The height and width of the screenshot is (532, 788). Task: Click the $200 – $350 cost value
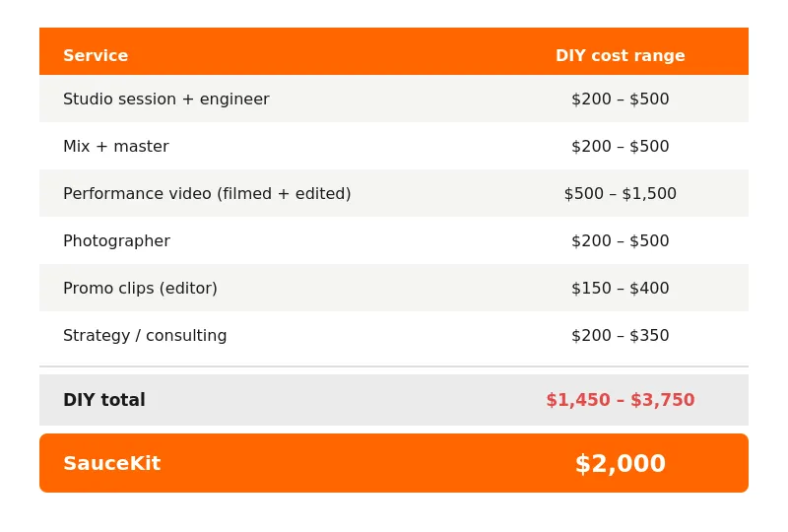click(621, 335)
